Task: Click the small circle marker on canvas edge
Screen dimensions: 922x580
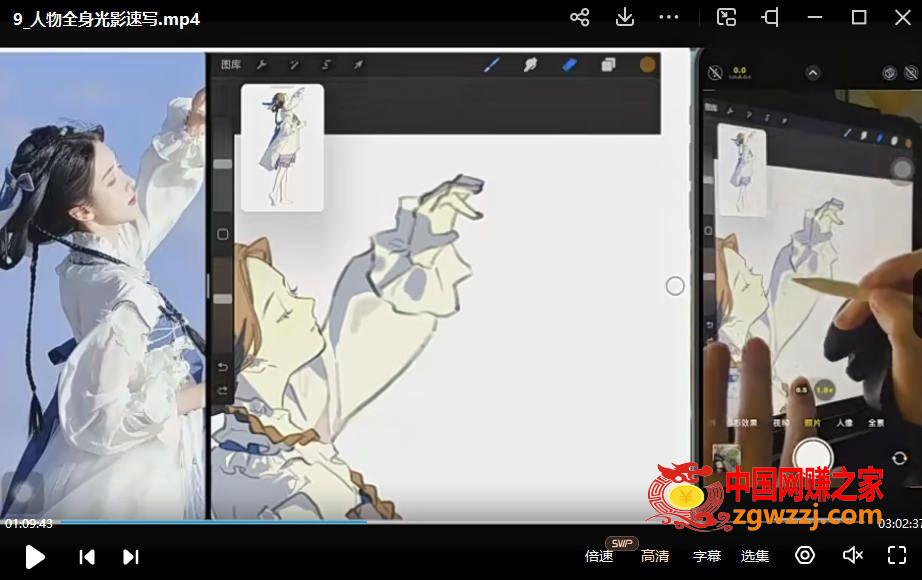Action: coord(675,286)
